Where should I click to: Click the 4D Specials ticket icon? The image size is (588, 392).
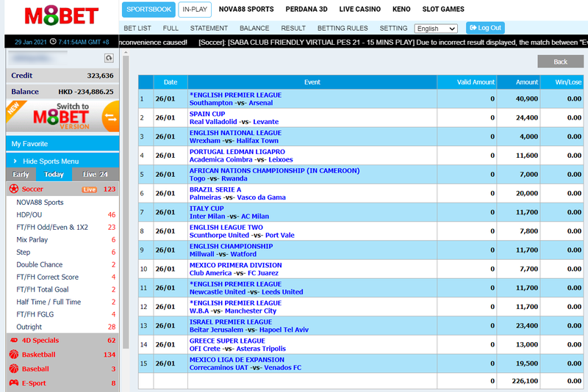pos(14,341)
